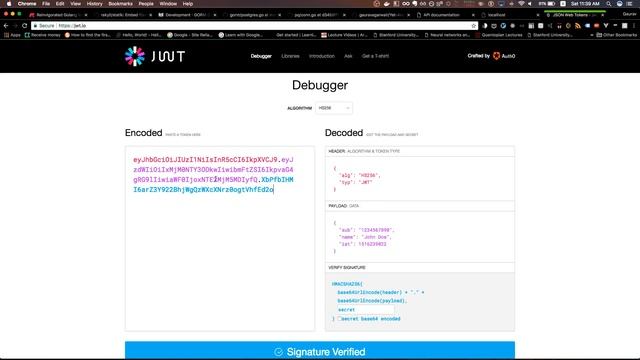Image resolution: width=640 pixels, height=360 pixels.
Task: Click the Signature Verified banner
Action: (320, 351)
